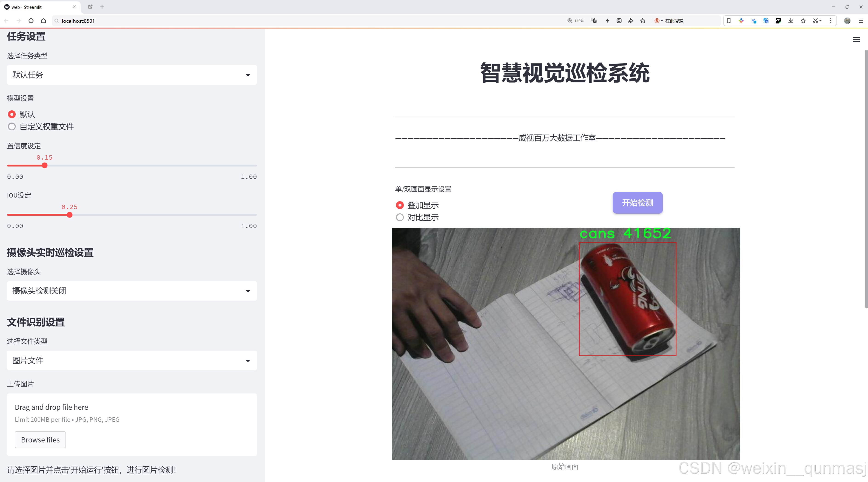
Task: Go to browser home page icon
Action: (43, 20)
